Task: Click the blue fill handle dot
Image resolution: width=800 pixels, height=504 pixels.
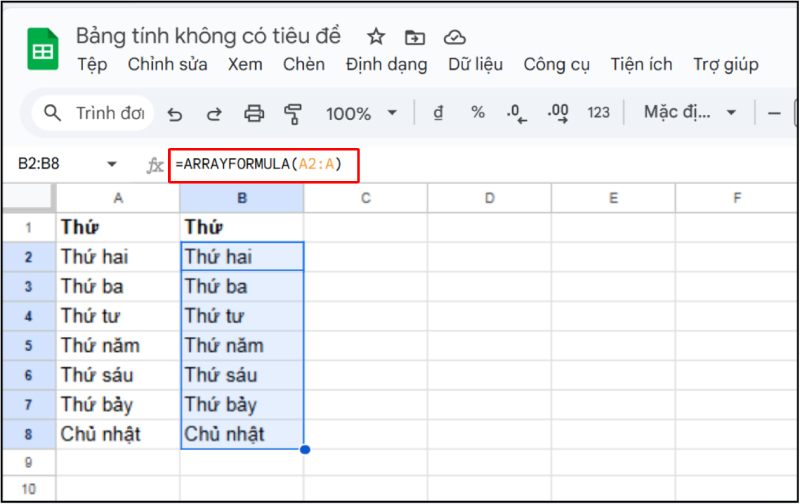Action: tap(305, 449)
